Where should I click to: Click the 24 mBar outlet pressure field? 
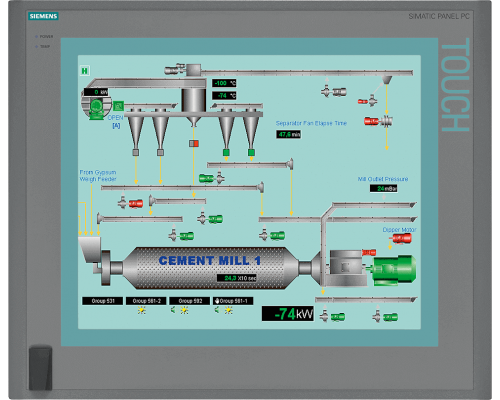point(384,188)
